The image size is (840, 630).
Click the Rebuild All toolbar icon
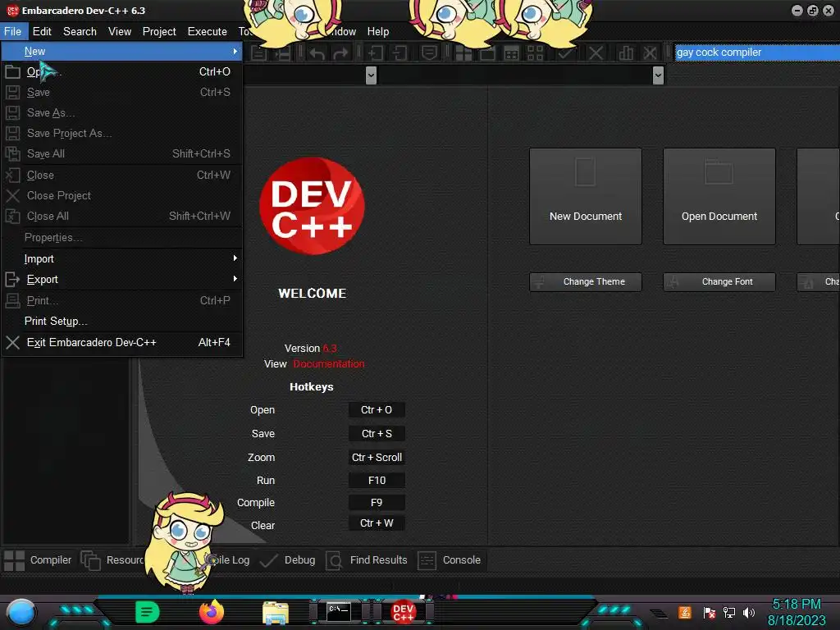point(535,53)
